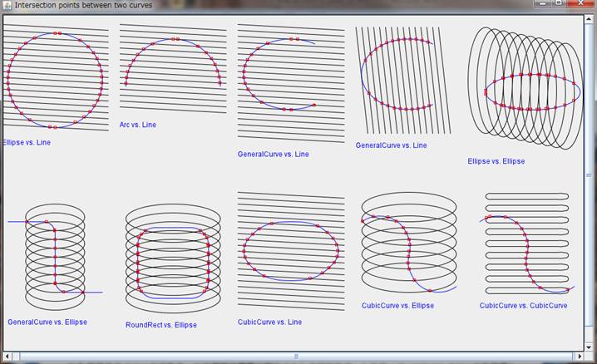Image resolution: width=597 pixels, height=364 pixels.
Task: Click the "GeneralCurve vs. Line" label under vertical lines
Action: pos(391,145)
